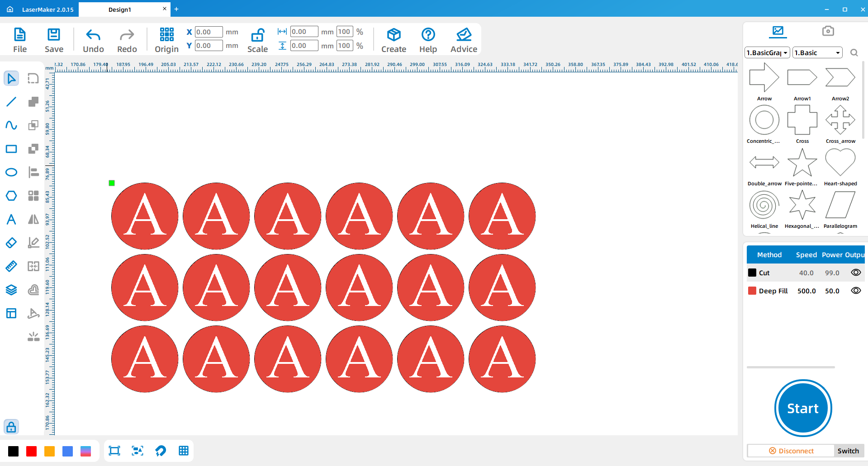Click the width input field

point(304,32)
